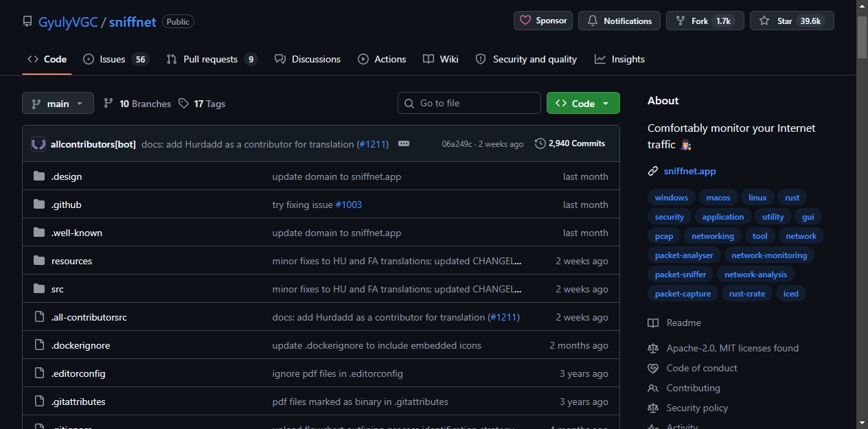
Task: Select the rust-crate topic tag
Action: pos(747,293)
